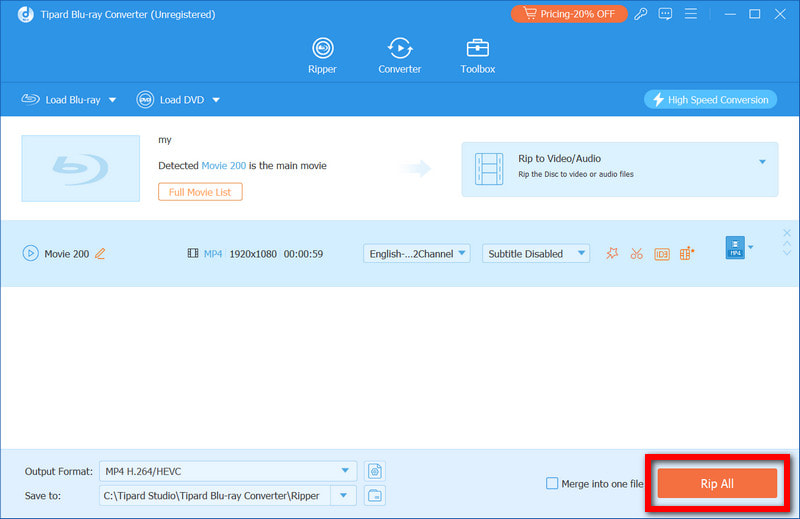Remove Movie 200 with the X icon
800x519 pixels.
point(787,233)
